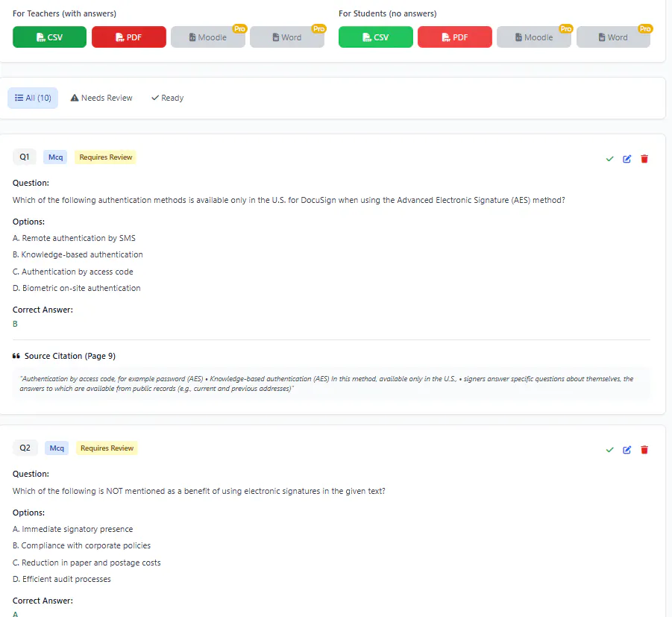The height and width of the screenshot is (617, 672).
Task: Edit question Q1 with the pencil icon
Action: click(627, 159)
